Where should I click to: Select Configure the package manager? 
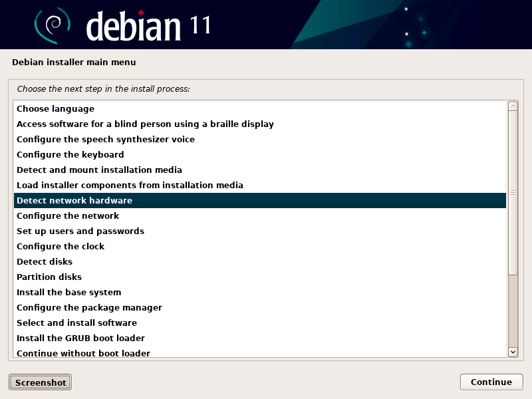pos(260,307)
